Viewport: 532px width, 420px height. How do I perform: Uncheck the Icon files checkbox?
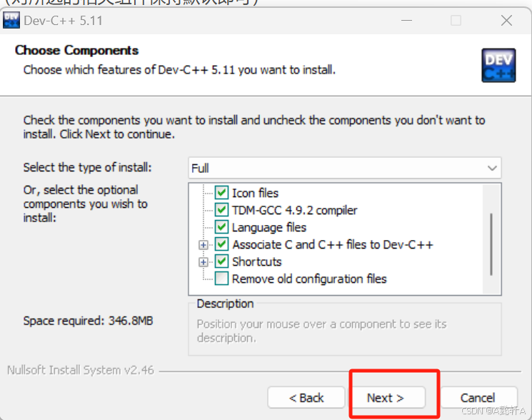(221, 193)
